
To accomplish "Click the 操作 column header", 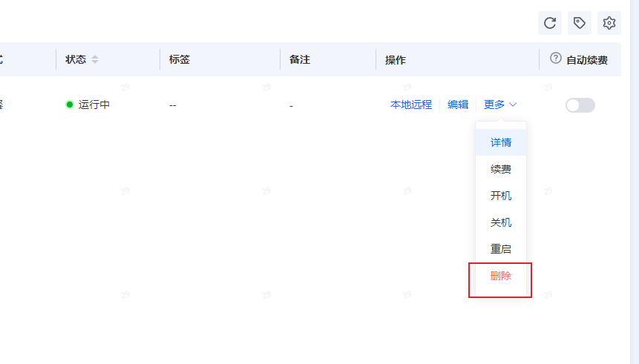I will pos(396,60).
